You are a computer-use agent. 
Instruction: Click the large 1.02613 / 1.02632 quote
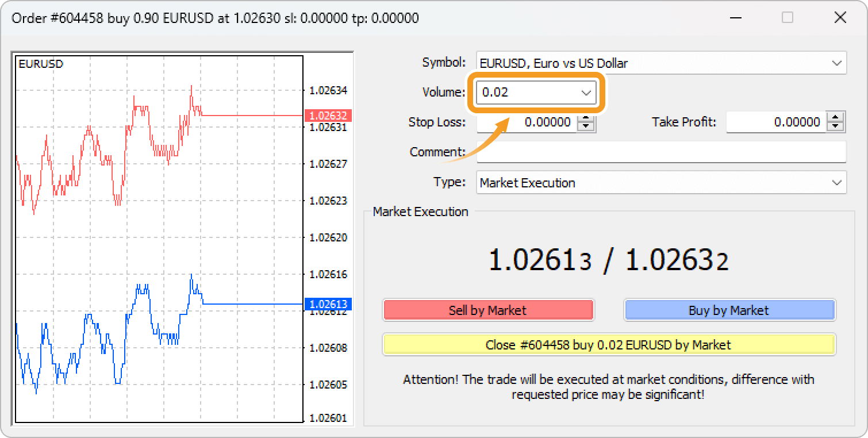(x=608, y=260)
